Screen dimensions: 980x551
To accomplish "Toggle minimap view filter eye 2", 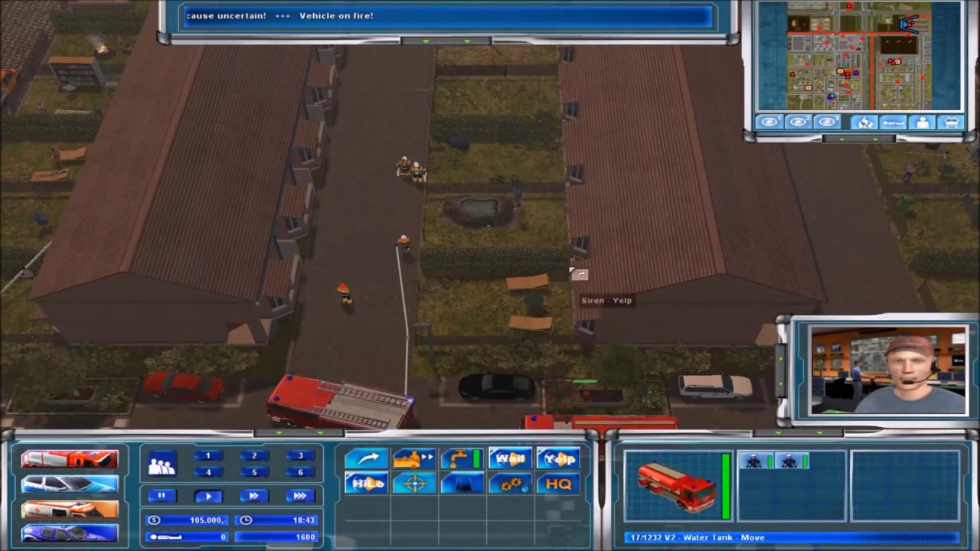I will 799,122.
